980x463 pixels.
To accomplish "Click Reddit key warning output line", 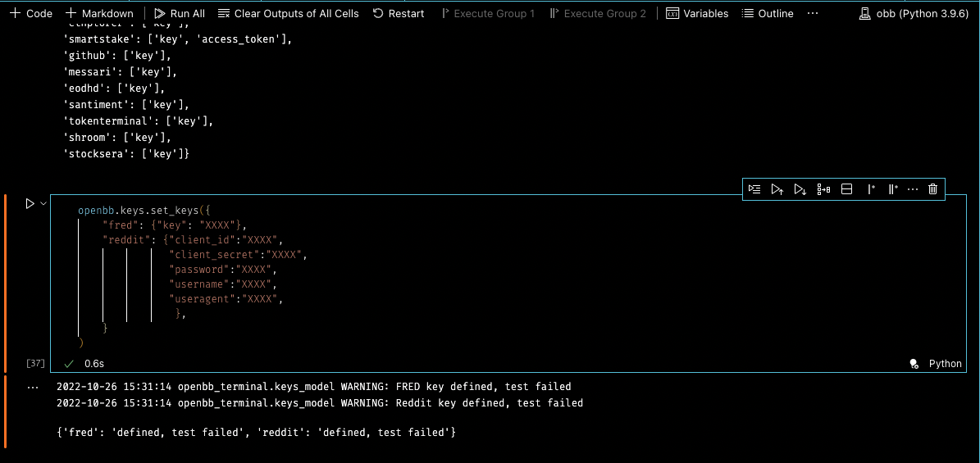I will 320,403.
